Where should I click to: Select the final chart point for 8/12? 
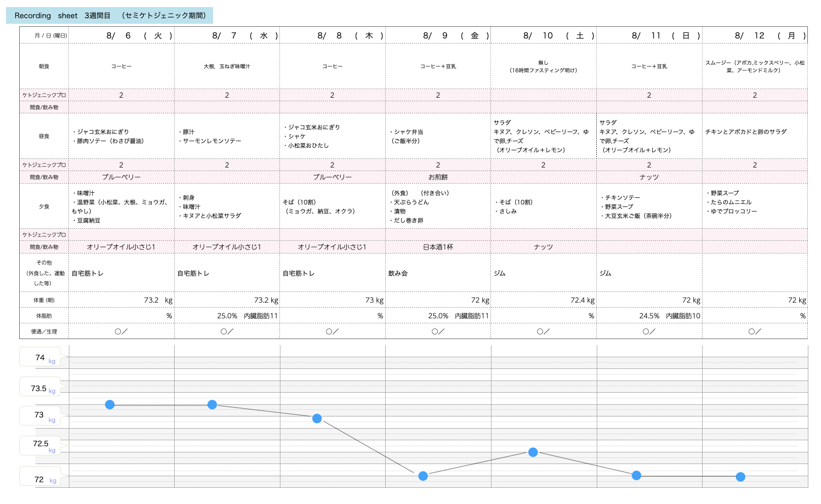pos(741,477)
